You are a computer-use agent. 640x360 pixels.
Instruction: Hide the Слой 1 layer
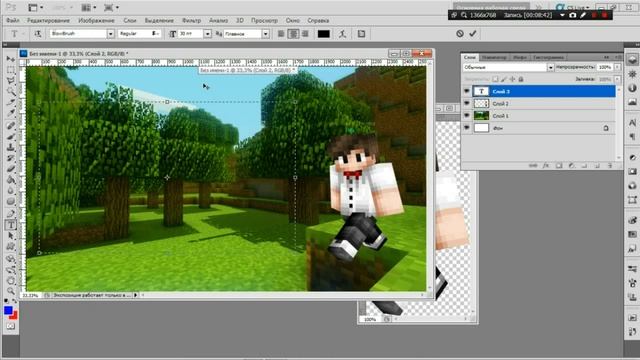pos(467,116)
